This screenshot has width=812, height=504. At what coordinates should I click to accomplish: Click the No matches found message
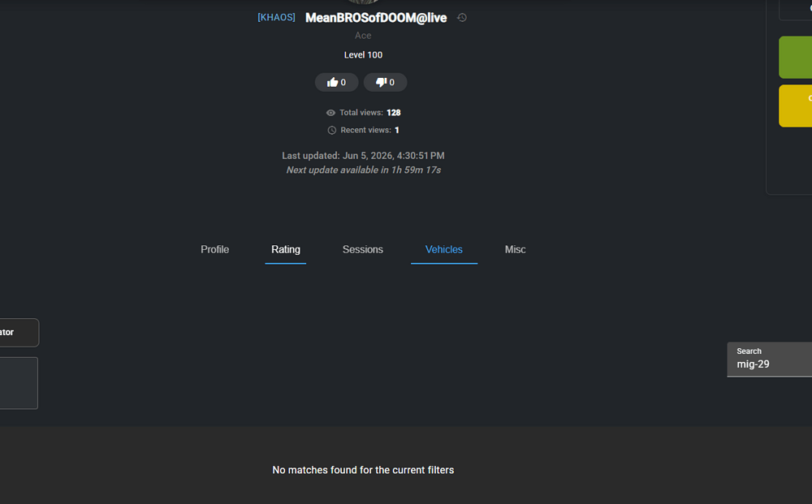click(363, 470)
